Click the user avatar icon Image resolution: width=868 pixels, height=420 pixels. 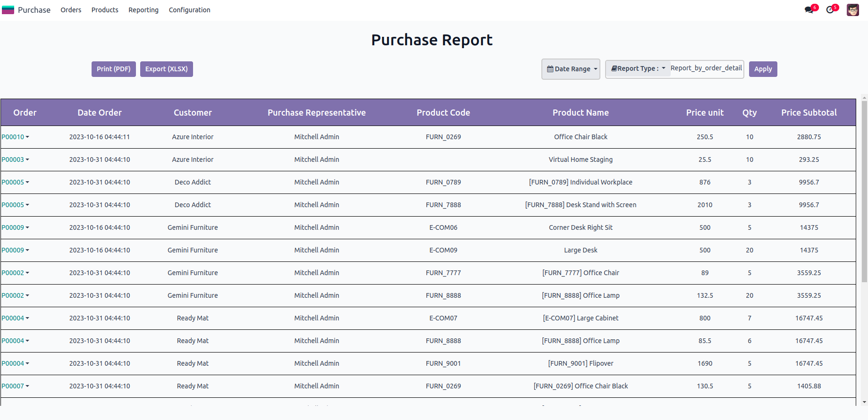pyautogui.click(x=852, y=10)
